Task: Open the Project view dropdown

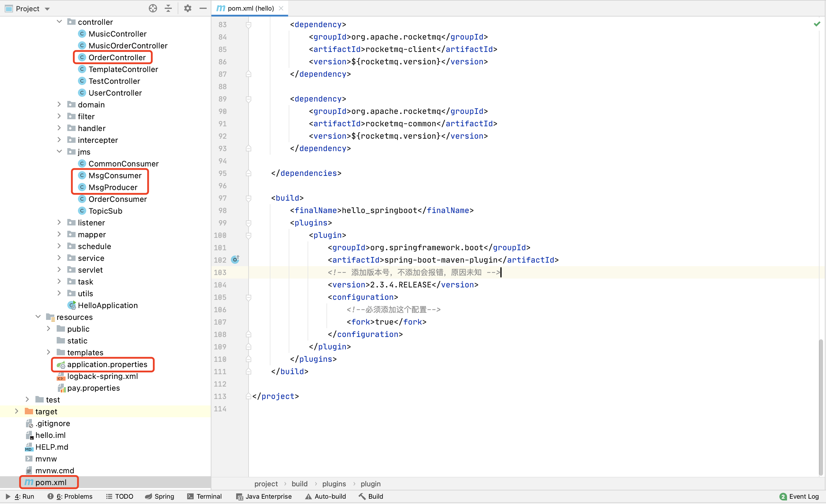Action: pos(47,9)
